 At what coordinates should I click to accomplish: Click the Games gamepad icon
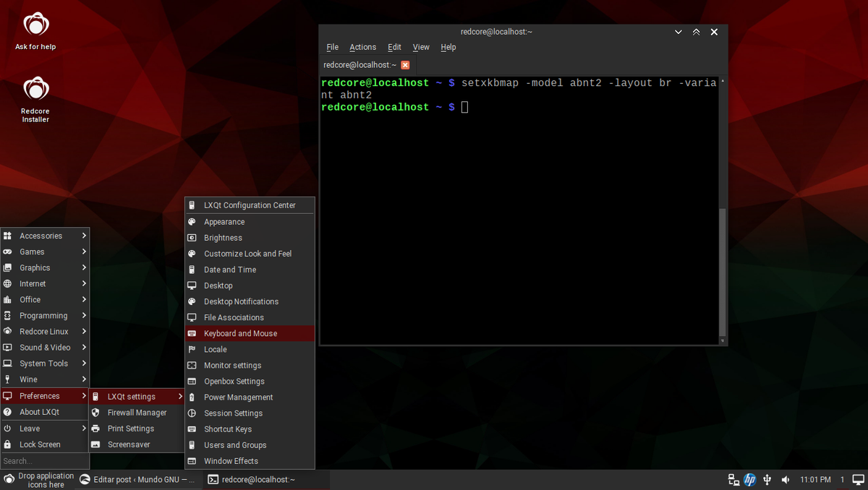(7, 252)
